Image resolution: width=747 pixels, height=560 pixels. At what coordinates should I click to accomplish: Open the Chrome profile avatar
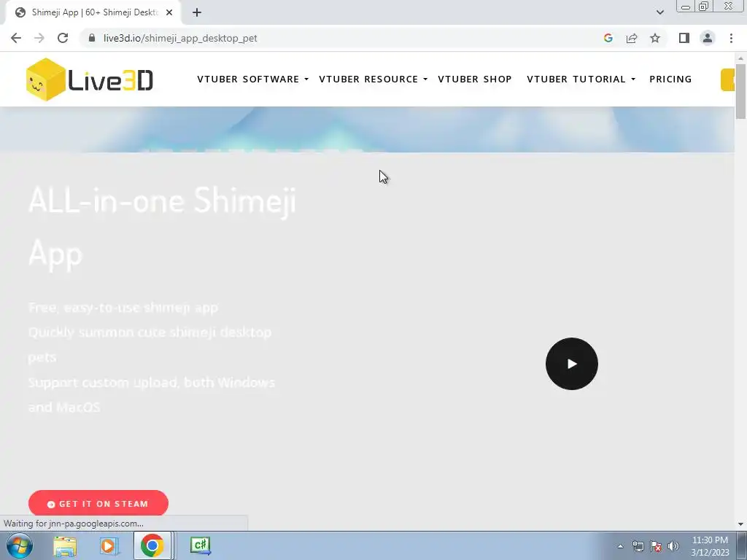pyautogui.click(x=708, y=38)
